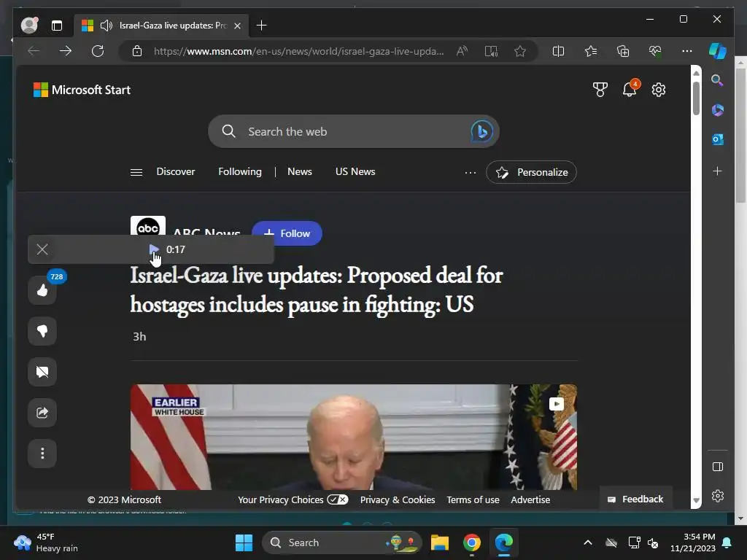Follow ABC News

point(287,233)
